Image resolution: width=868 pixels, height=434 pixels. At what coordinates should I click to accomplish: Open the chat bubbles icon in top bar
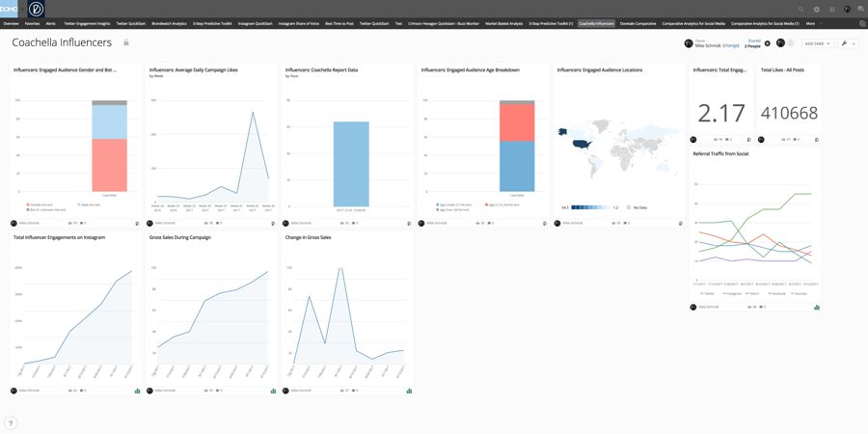point(861,10)
